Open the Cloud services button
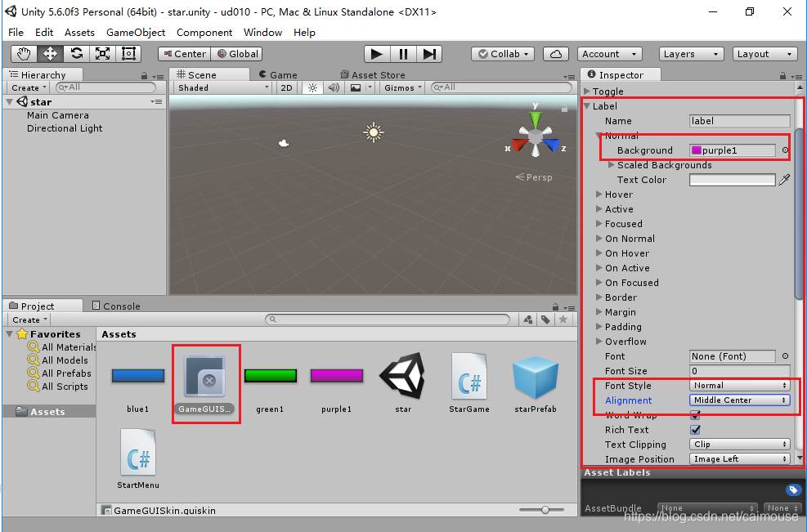The height and width of the screenshot is (532, 807). [556, 54]
